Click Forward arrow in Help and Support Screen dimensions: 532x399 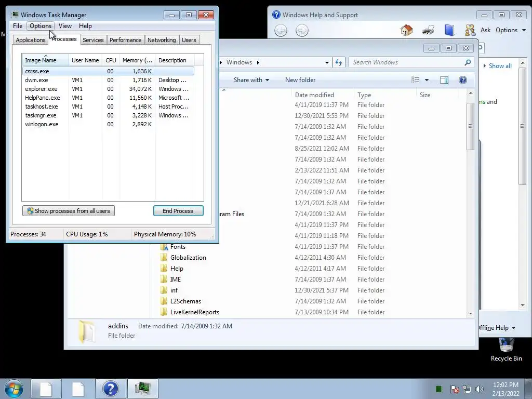pos(302,31)
